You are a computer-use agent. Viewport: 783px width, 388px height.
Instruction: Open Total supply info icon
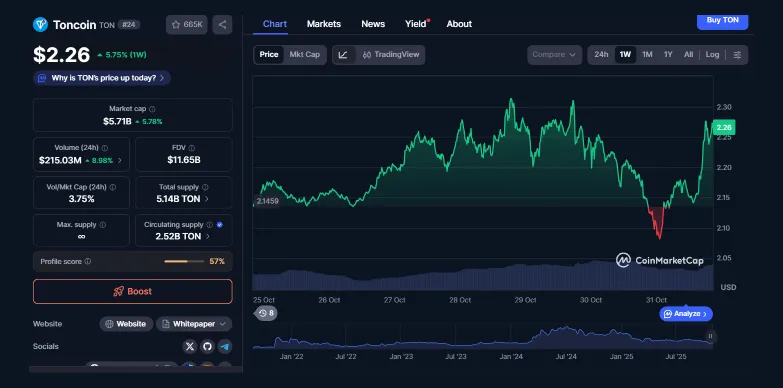point(205,187)
